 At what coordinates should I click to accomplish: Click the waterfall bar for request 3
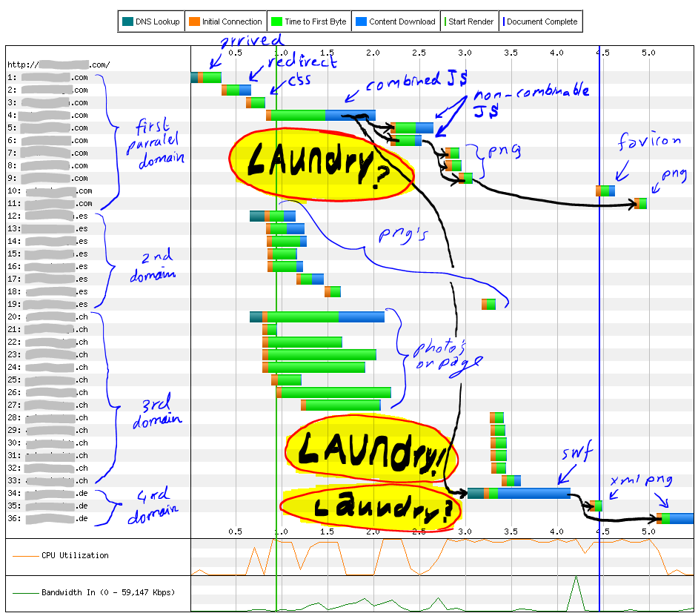[x=256, y=102]
